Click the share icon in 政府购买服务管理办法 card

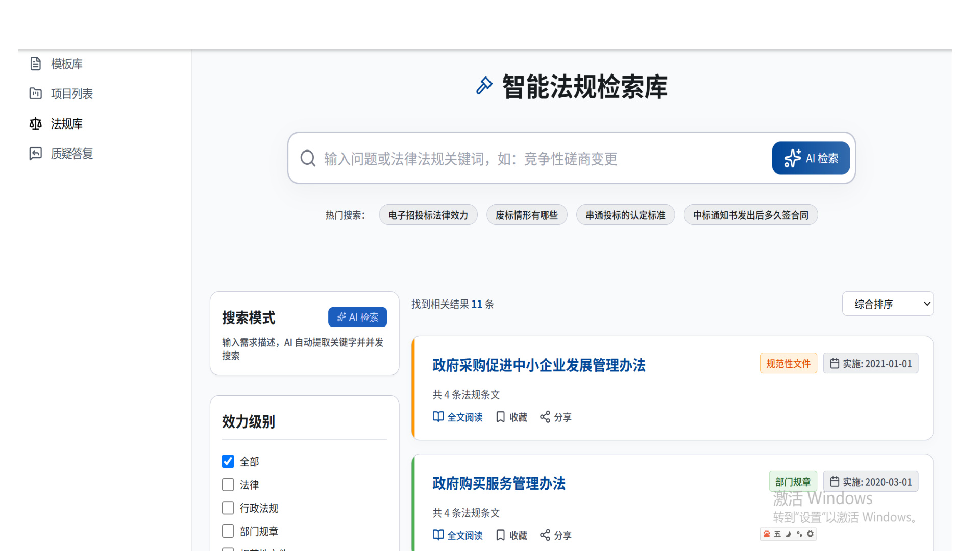545,535
